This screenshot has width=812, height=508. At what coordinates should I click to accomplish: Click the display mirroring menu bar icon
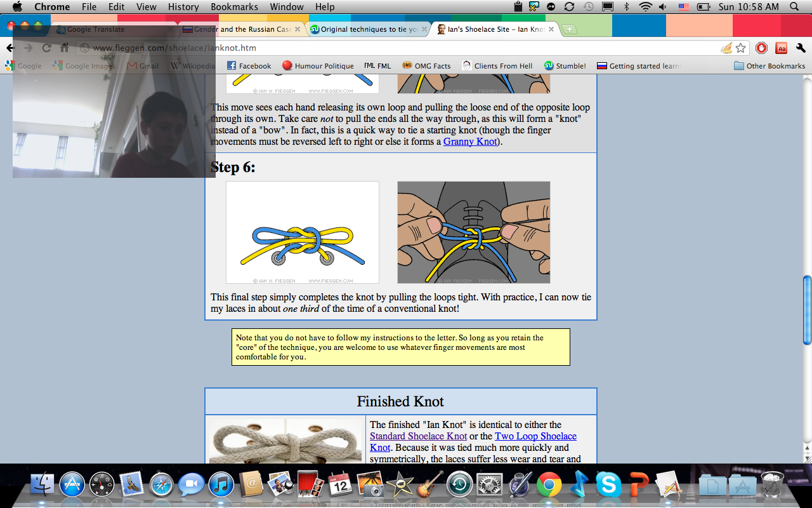[x=608, y=7]
